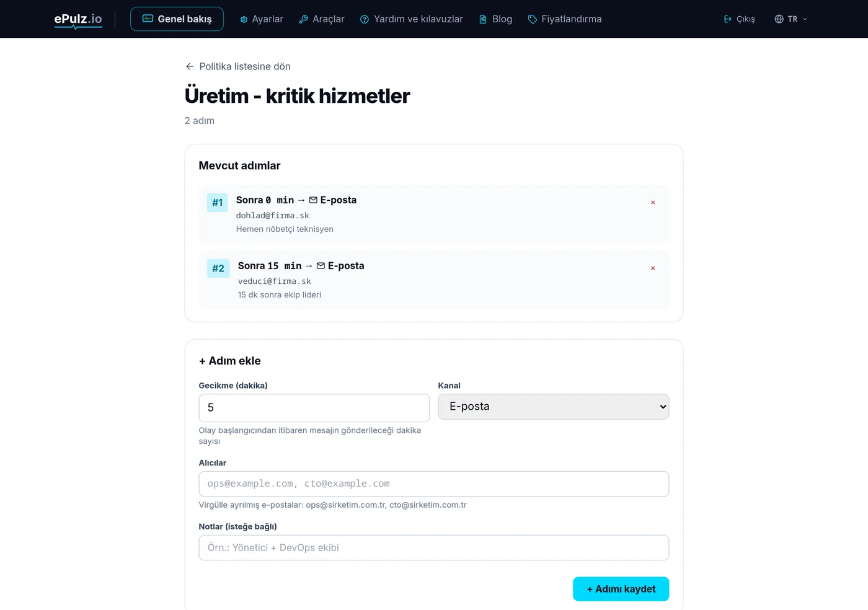The height and width of the screenshot is (610, 868).
Task: Click the Araçlar wrench icon
Action: tap(304, 19)
